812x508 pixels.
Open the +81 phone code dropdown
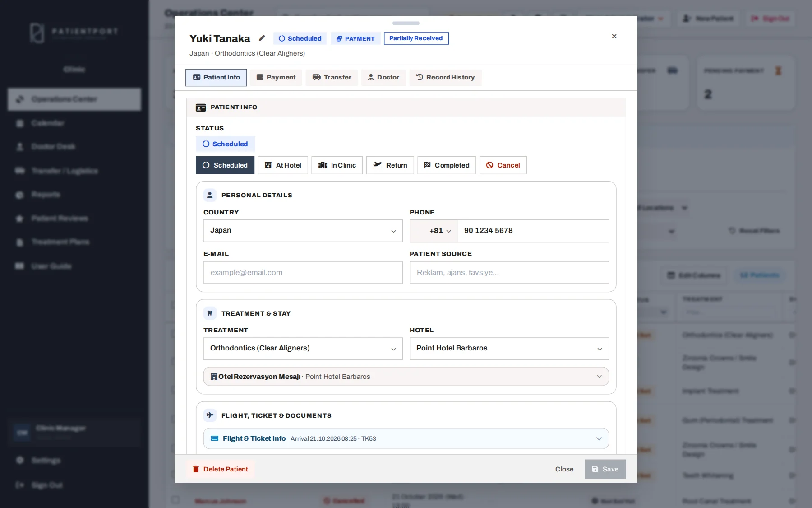click(434, 231)
